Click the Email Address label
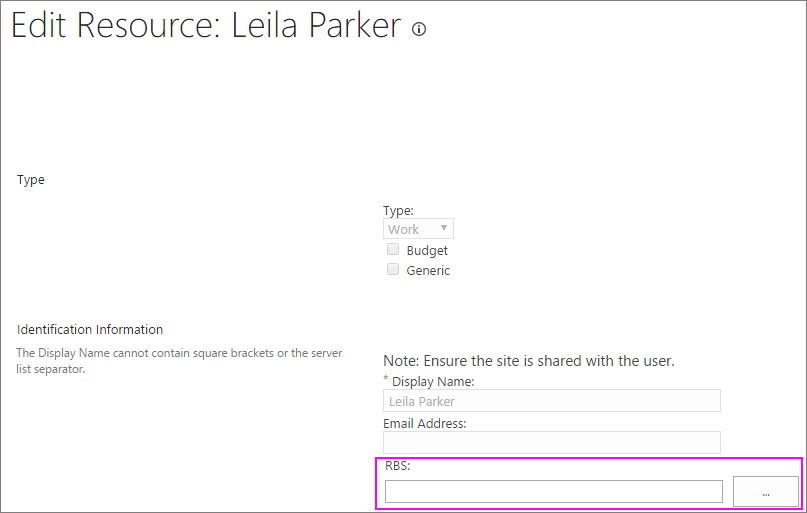Image resolution: width=807 pixels, height=513 pixels. 425,423
